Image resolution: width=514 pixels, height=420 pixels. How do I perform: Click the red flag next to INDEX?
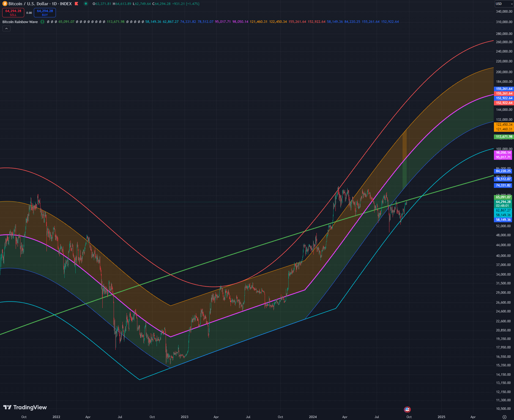point(76,4)
